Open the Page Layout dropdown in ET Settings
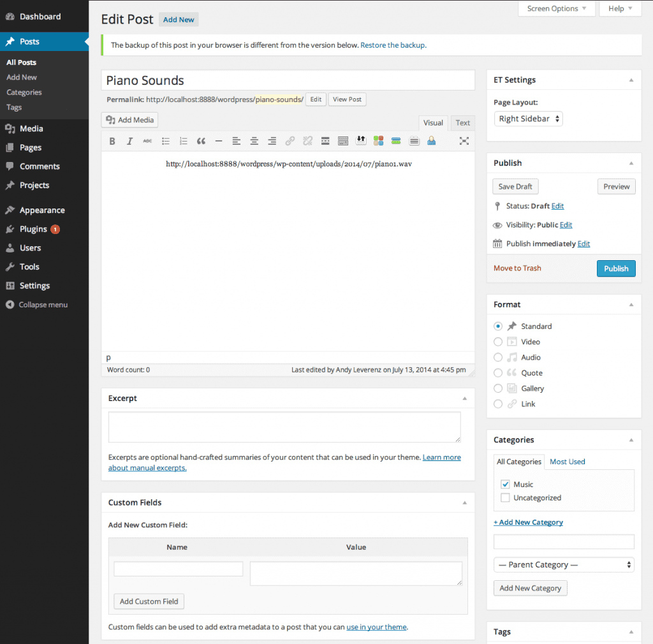This screenshot has width=653, height=644. (528, 118)
